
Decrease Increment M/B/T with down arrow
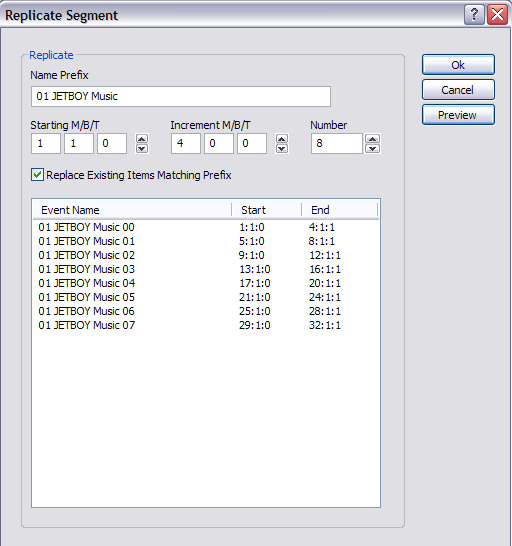pyautogui.click(x=282, y=148)
